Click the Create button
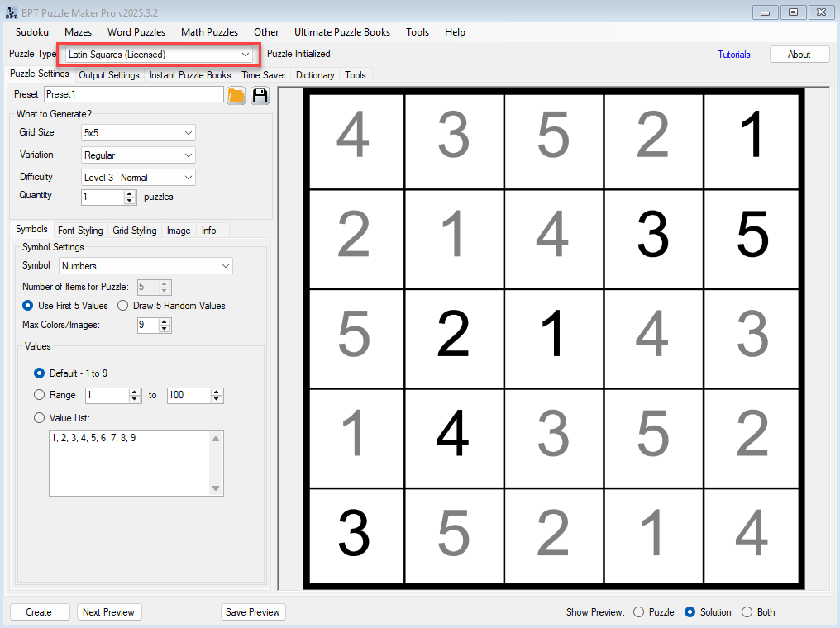This screenshot has height=628, width=840. tap(39, 612)
